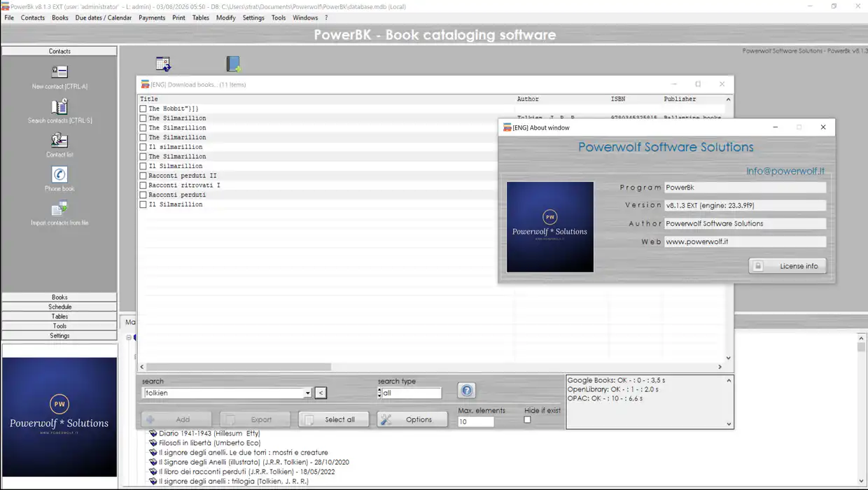868x490 pixels.
Task: Click the Title column header
Action: [149, 99]
